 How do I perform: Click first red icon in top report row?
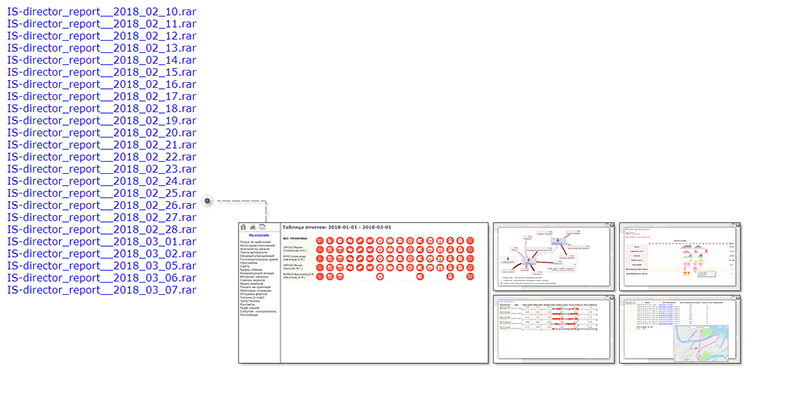click(x=320, y=241)
